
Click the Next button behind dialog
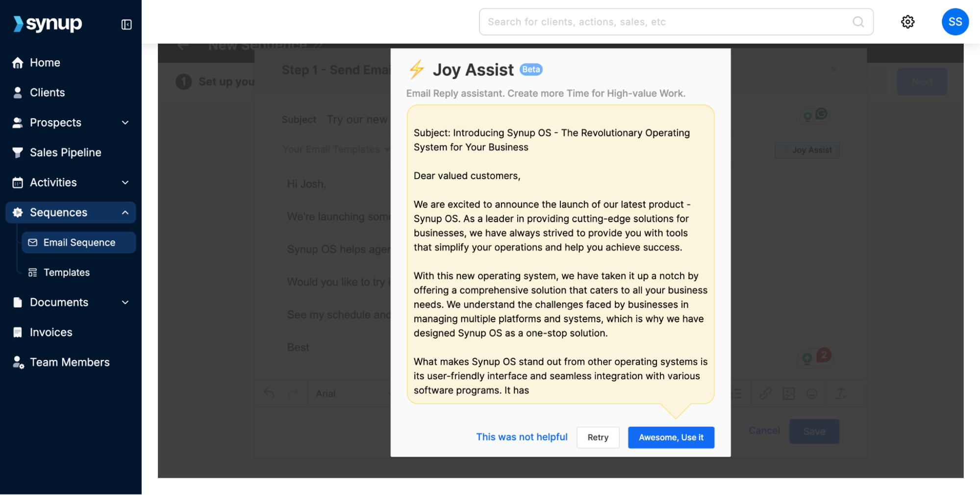[x=922, y=82]
